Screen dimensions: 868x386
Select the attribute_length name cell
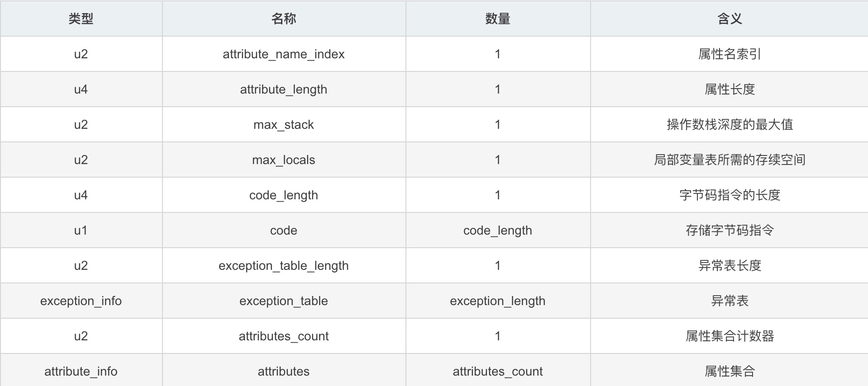click(284, 89)
